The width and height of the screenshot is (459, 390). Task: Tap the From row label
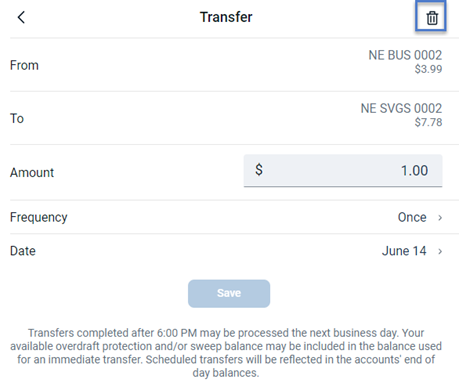tap(24, 65)
